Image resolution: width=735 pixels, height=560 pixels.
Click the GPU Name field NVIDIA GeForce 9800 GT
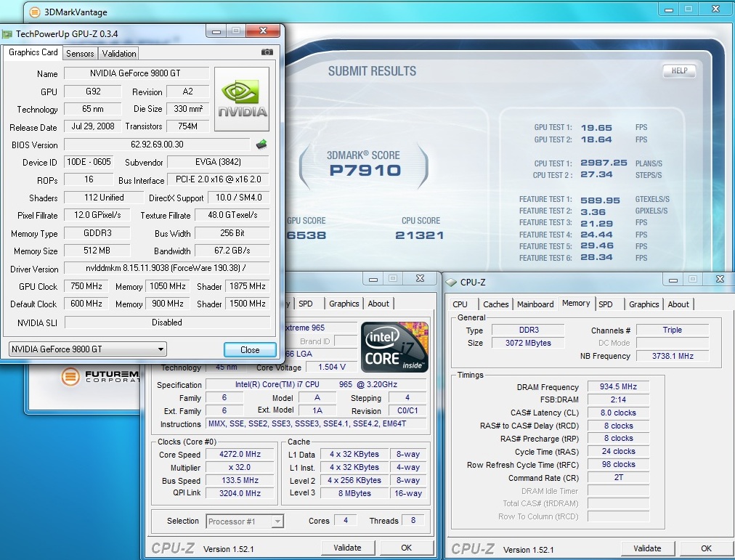137,73
